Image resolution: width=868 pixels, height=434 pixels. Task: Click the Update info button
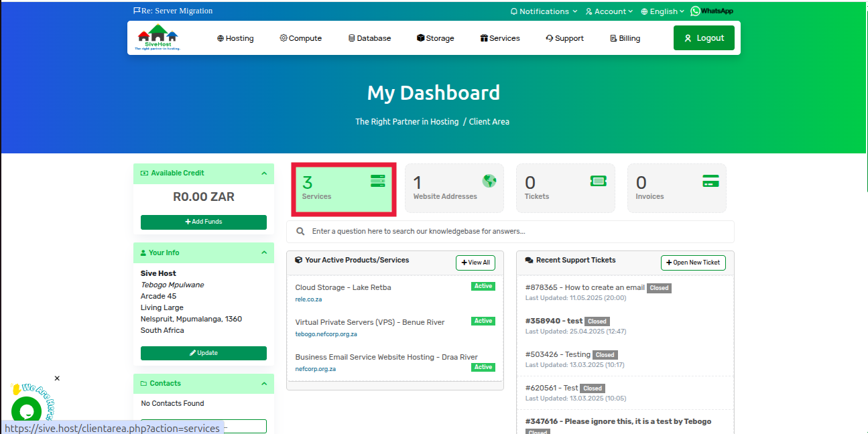pyautogui.click(x=204, y=353)
